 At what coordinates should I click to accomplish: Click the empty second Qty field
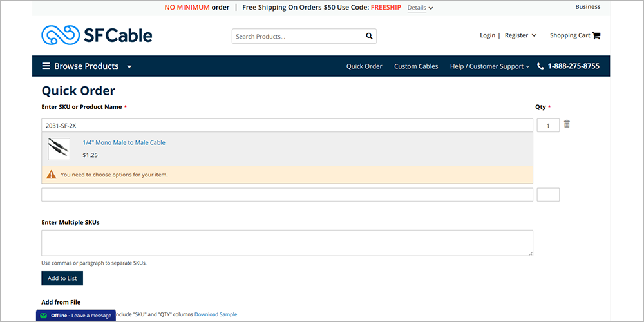[x=548, y=194]
